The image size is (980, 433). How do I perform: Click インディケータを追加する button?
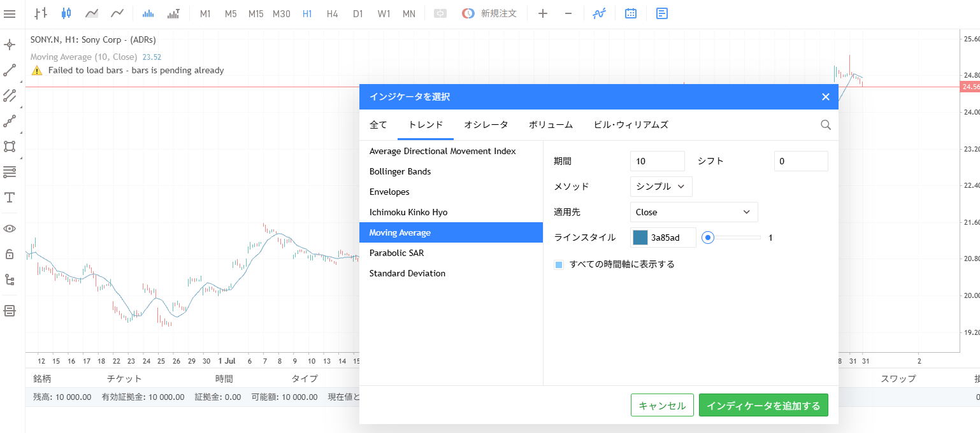pyautogui.click(x=763, y=406)
